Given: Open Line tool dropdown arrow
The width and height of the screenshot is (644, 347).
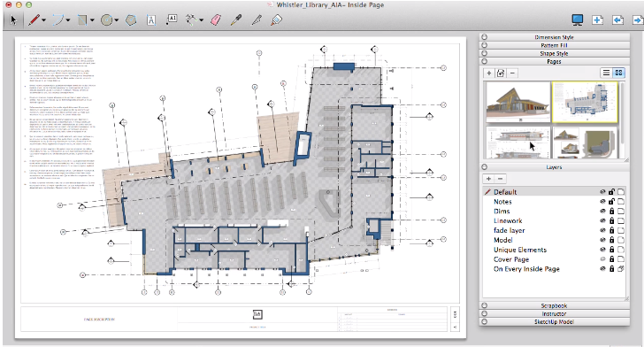Looking at the screenshot, I should pyautogui.click(x=44, y=20).
